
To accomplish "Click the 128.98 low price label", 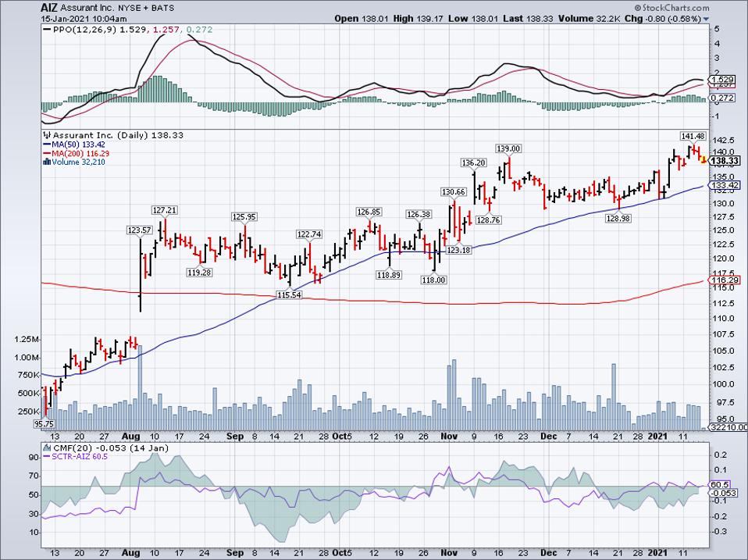I will pyautogui.click(x=618, y=219).
